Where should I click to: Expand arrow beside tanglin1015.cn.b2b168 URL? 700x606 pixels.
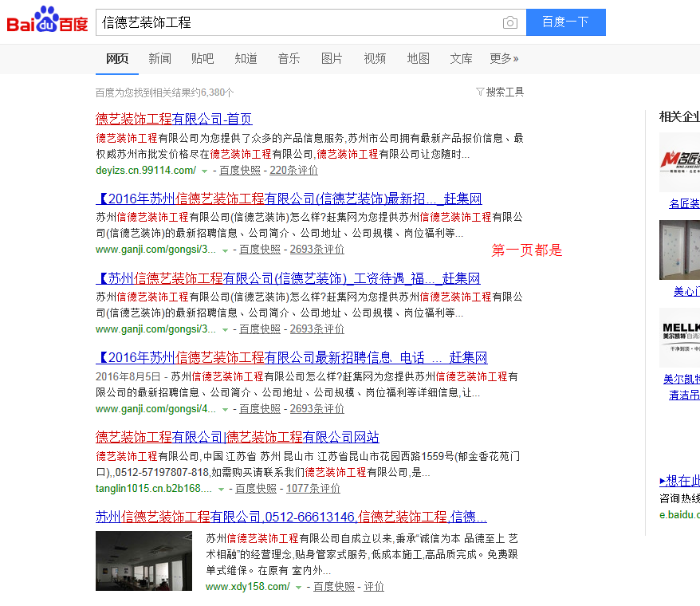coord(221,490)
